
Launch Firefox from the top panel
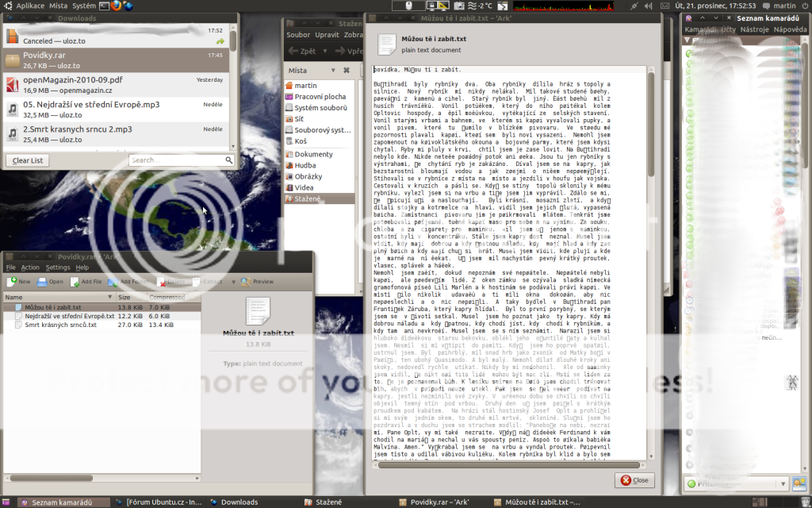(115, 6)
